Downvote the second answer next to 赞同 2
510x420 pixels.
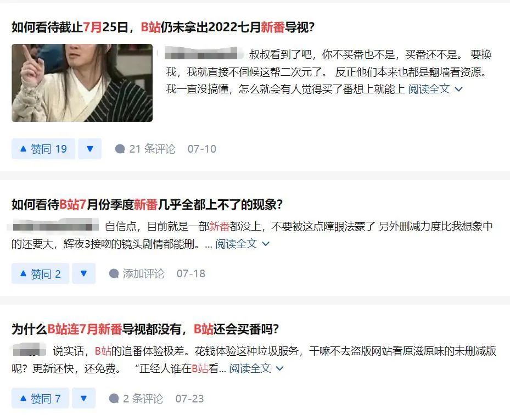point(83,273)
